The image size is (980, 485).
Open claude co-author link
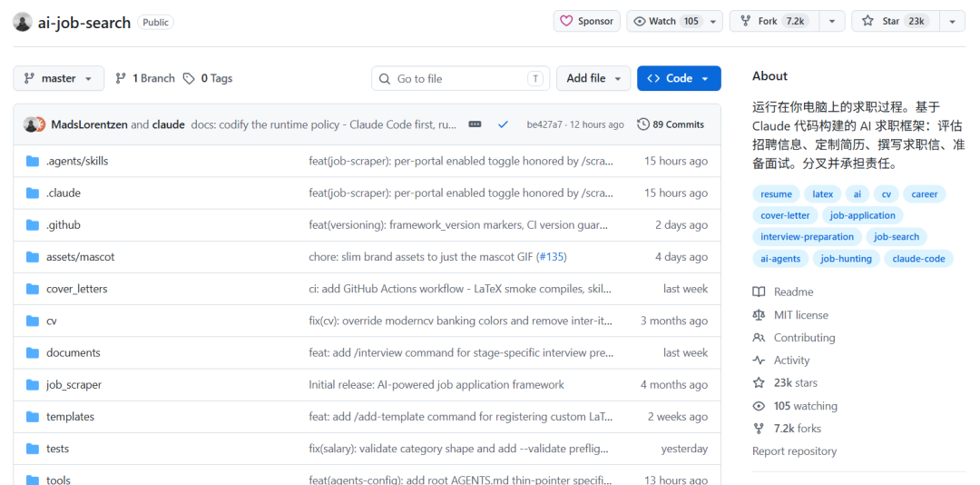coord(168,124)
